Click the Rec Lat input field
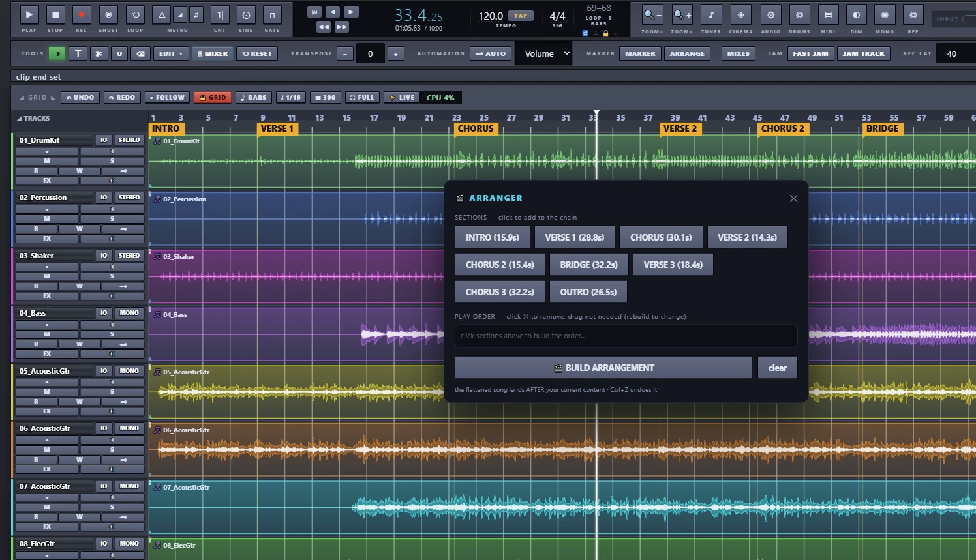The height and width of the screenshot is (560, 976). coord(956,53)
